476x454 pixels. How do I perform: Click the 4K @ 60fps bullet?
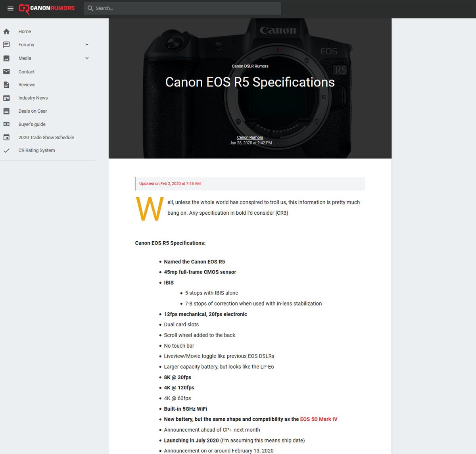click(177, 398)
